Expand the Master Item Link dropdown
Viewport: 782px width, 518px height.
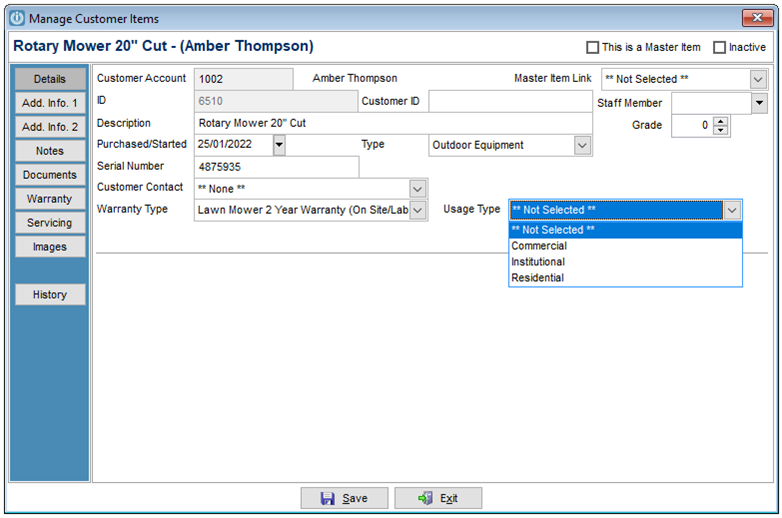pyautogui.click(x=758, y=79)
